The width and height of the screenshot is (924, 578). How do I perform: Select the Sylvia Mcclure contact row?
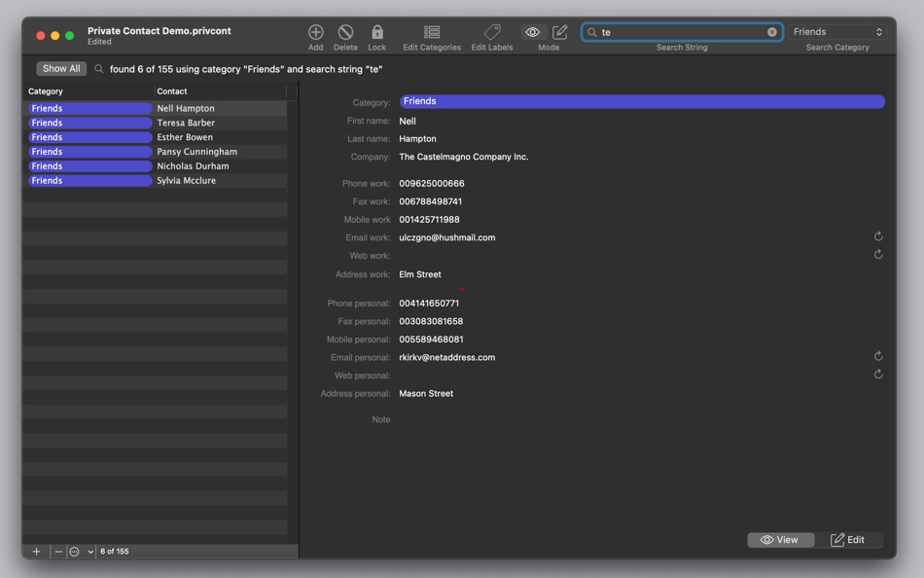pos(156,180)
